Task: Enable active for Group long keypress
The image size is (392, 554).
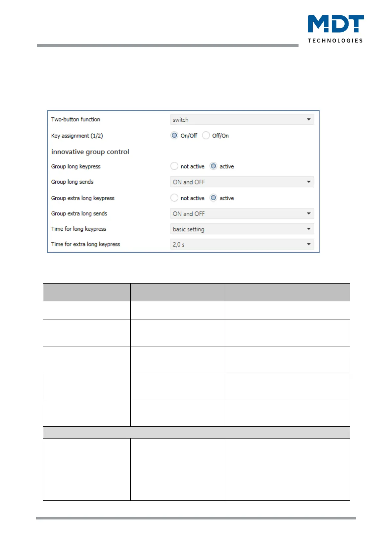Action: (214, 166)
